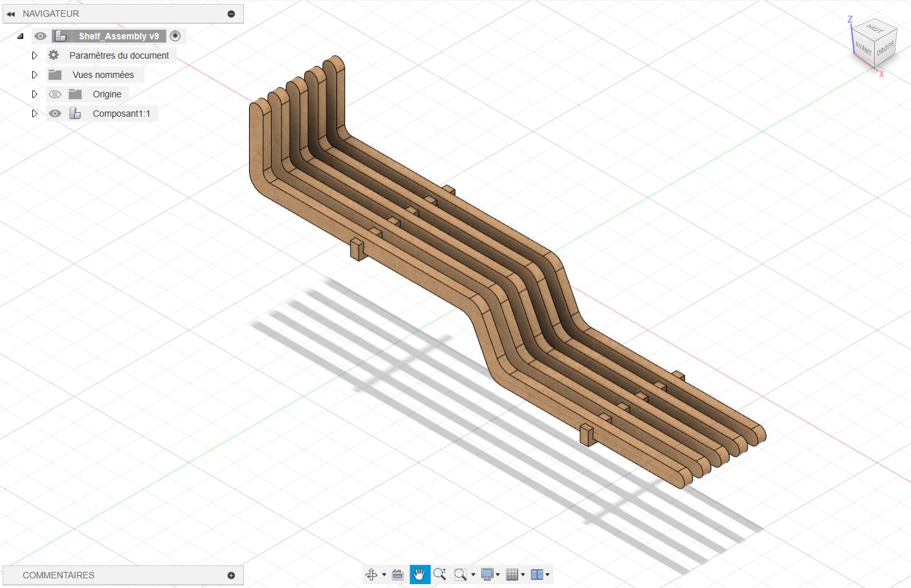The height and width of the screenshot is (588, 911).
Task: Click the Commentaires panel plus button
Action: tap(231, 575)
